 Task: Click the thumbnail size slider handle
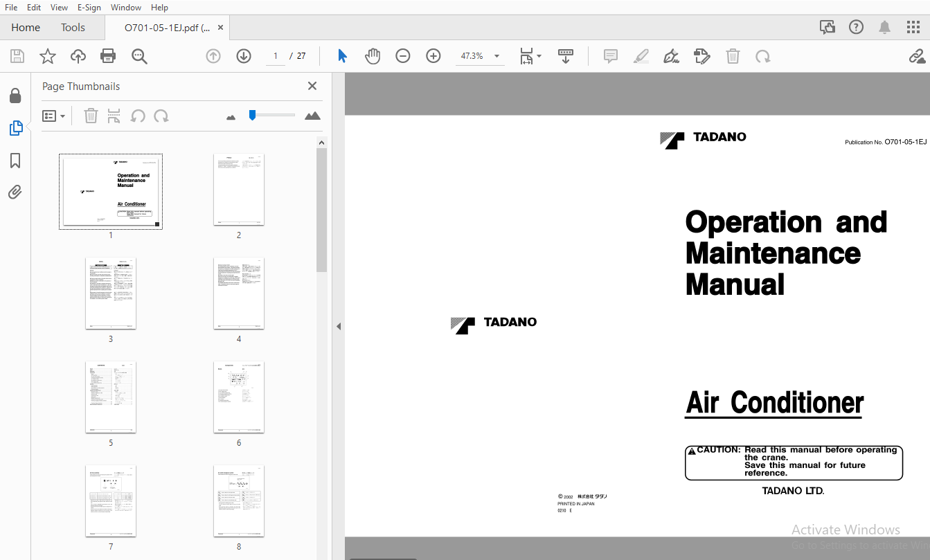[252, 115]
